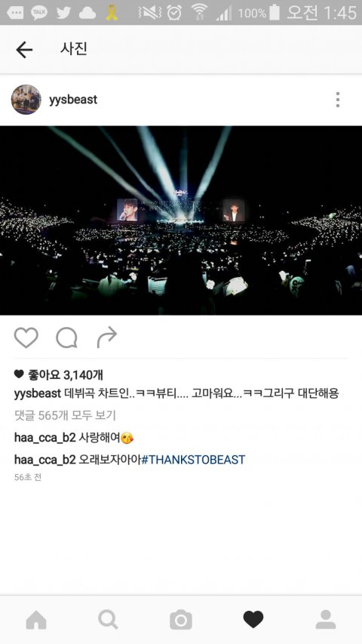Go back using the arrow icon
Screen dimensions: 362x644
pyautogui.click(x=24, y=50)
